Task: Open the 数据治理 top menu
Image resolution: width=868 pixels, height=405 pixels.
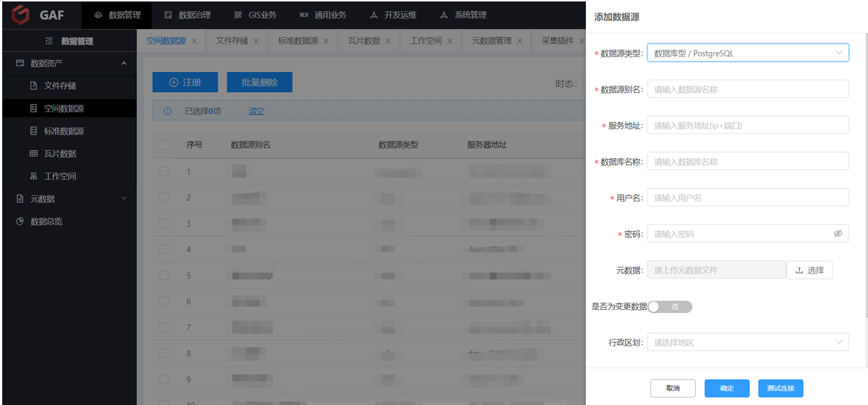Action: point(187,15)
